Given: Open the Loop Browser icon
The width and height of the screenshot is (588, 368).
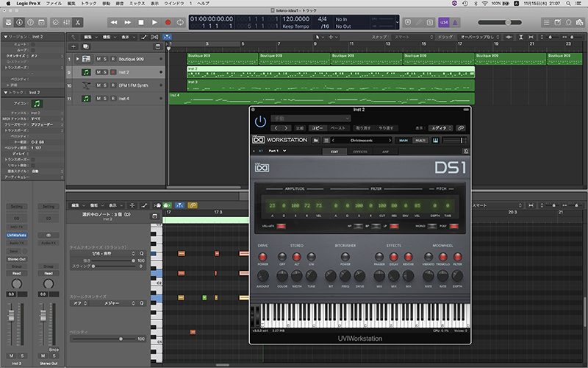Looking at the screenshot, I should 568,23.
